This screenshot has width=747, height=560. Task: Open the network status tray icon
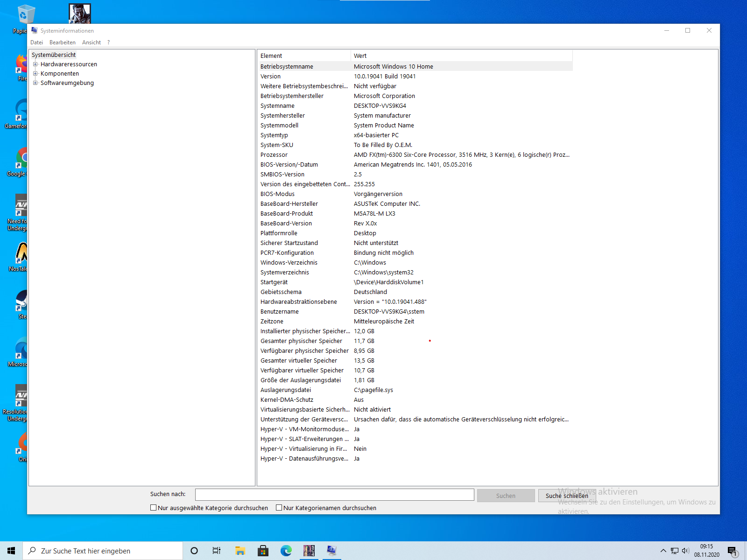(x=675, y=551)
